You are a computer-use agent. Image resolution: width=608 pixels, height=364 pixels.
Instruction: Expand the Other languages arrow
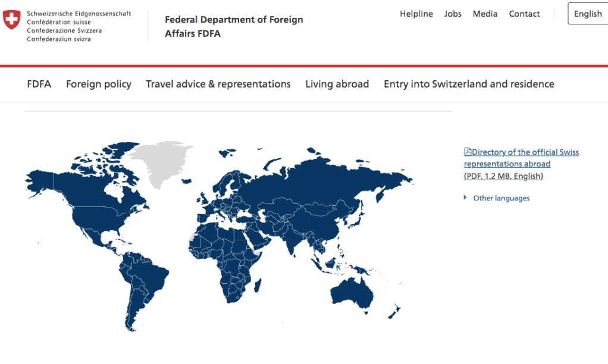tap(465, 198)
